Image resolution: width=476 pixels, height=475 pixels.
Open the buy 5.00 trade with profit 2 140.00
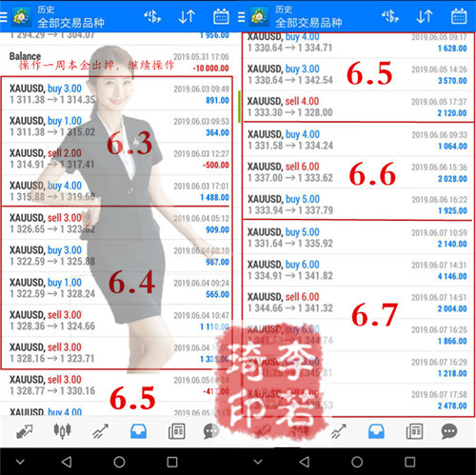pyautogui.click(x=358, y=238)
